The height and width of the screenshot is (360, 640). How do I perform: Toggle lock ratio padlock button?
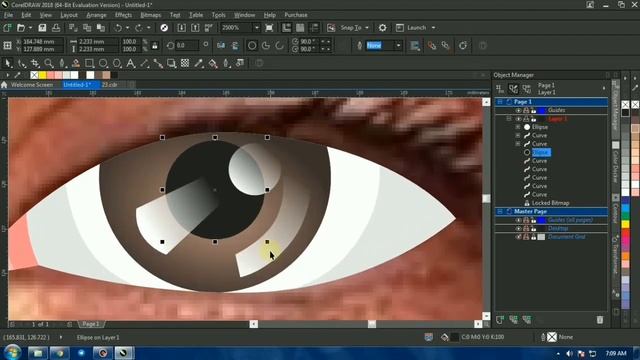click(155, 45)
